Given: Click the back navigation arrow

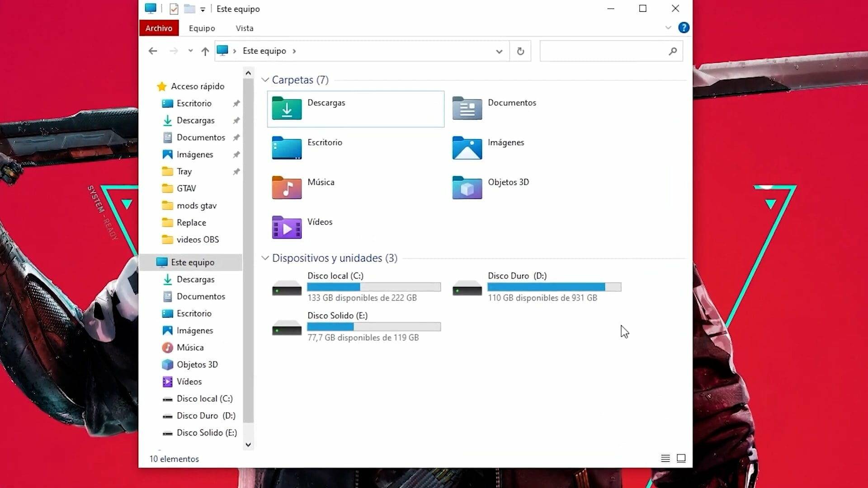Looking at the screenshot, I should (x=153, y=51).
